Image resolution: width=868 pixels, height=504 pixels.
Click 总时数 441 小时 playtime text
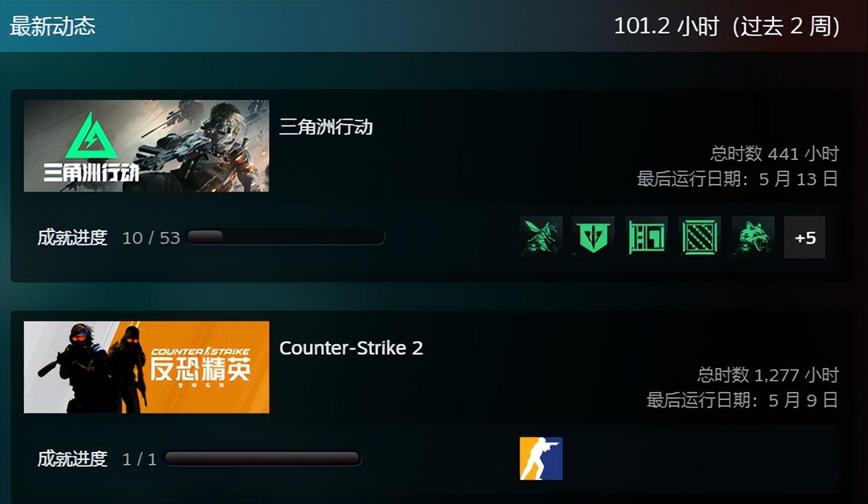pyautogui.click(x=774, y=154)
